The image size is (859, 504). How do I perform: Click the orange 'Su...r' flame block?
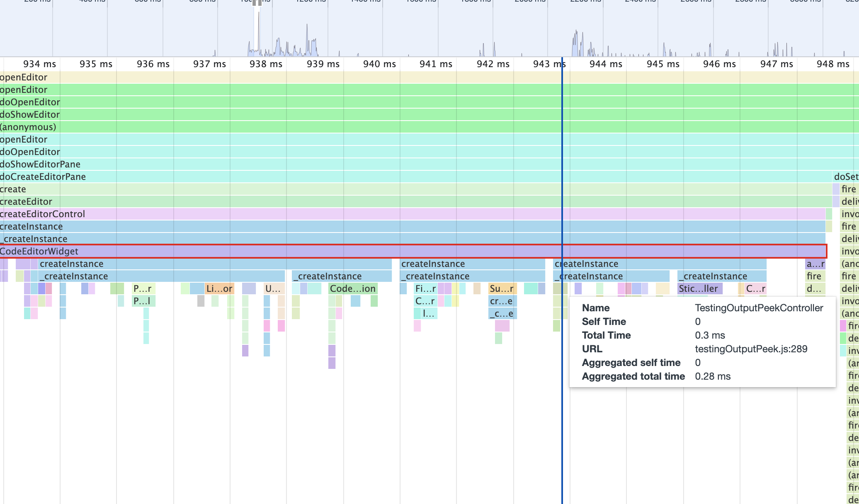click(502, 288)
